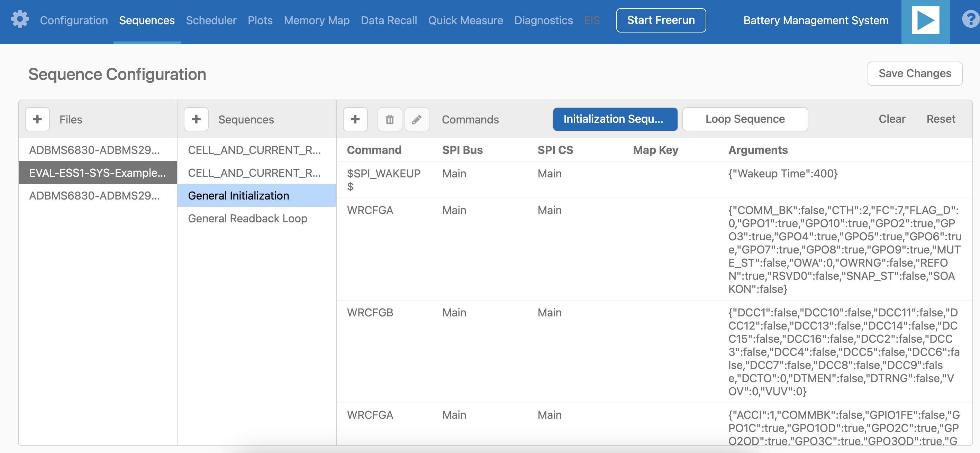
Task: Switch to the Plots view
Action: coord(260,20)
